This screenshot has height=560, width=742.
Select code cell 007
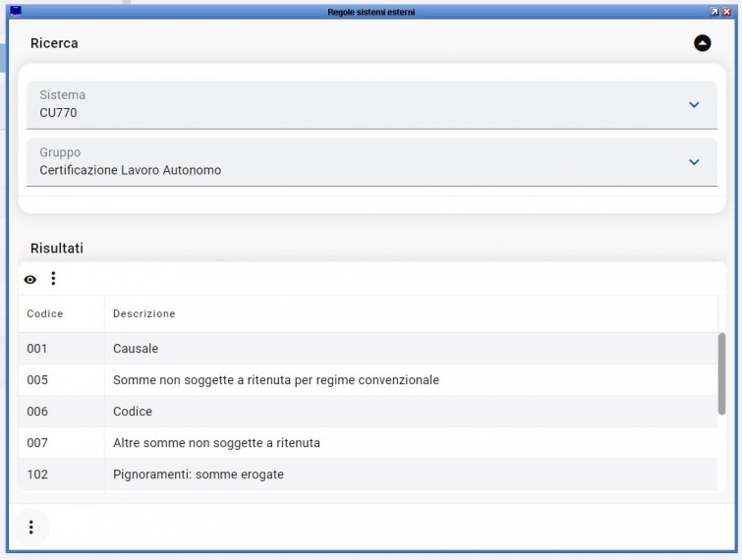point(62,443)
